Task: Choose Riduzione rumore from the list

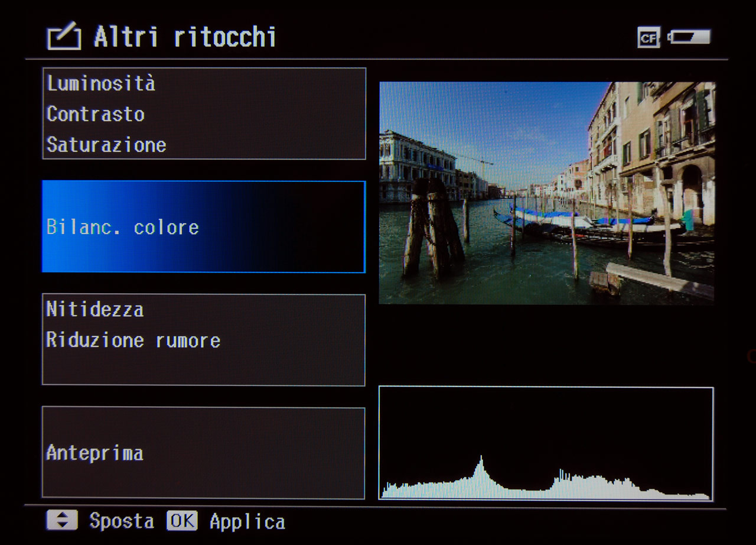Action: 133,340
